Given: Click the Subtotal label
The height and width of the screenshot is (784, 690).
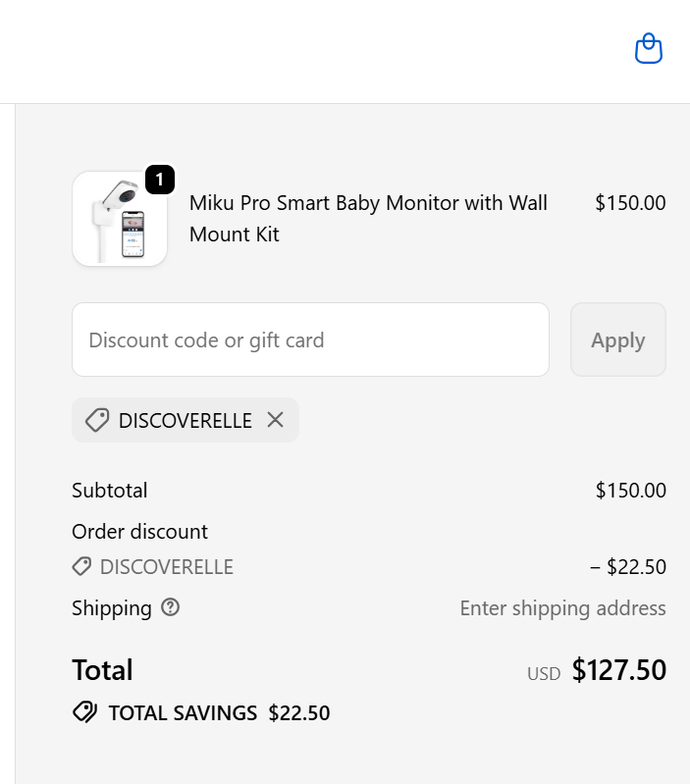Looking at the screenshot, I should [x=110, y=490].
